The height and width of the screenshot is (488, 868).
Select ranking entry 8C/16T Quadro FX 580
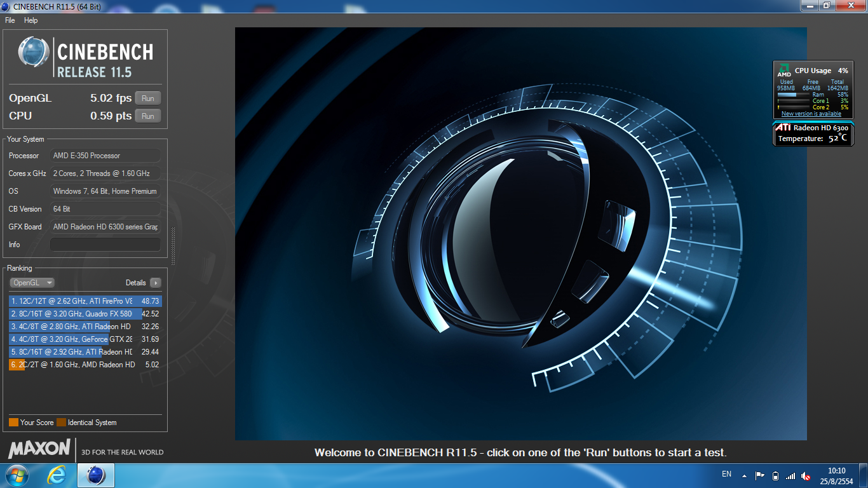[85, 314]
